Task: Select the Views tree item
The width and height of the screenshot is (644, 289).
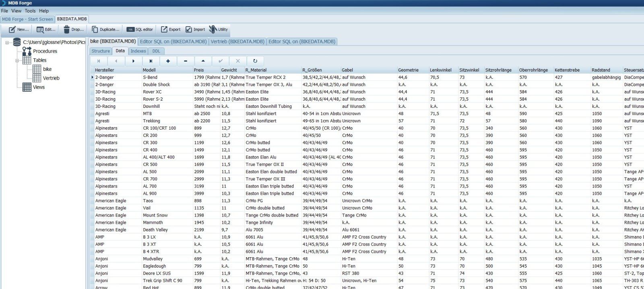Action: tap(39, 87)
